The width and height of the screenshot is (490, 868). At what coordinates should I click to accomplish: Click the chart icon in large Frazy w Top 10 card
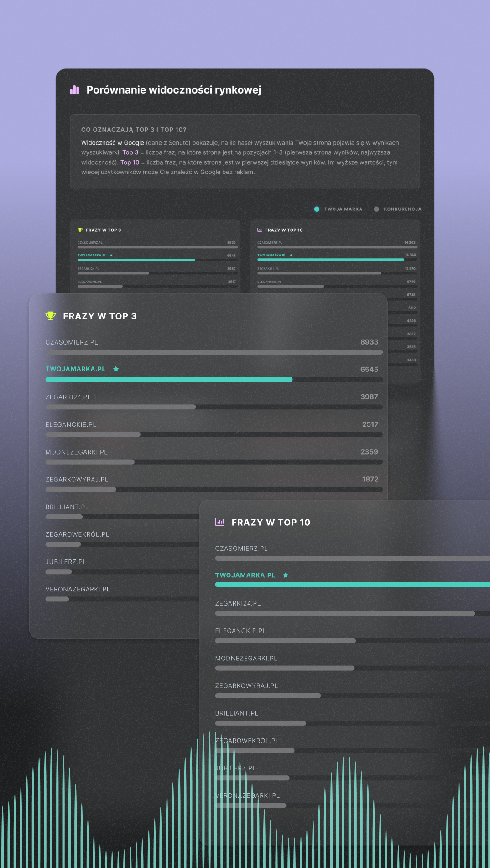coord(220,522)
